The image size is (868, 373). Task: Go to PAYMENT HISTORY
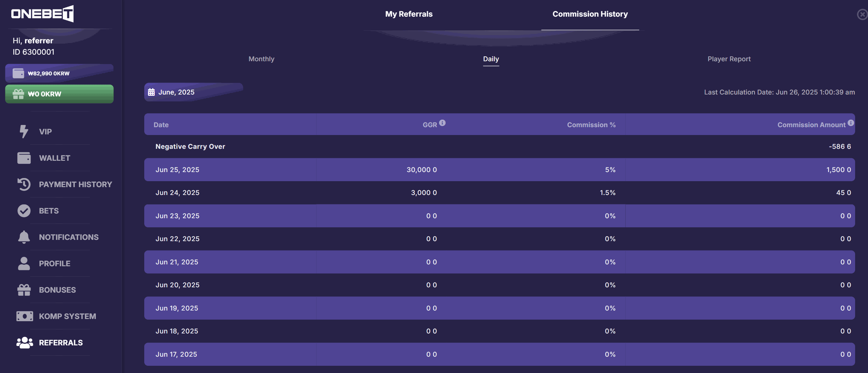click(75, 184)
